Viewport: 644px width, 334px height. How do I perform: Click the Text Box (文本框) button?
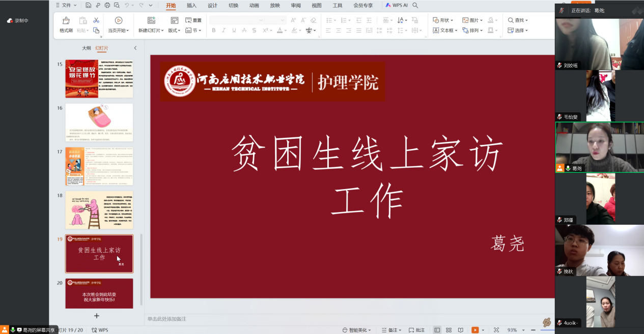pyautogui.click(x=443, y=31)
